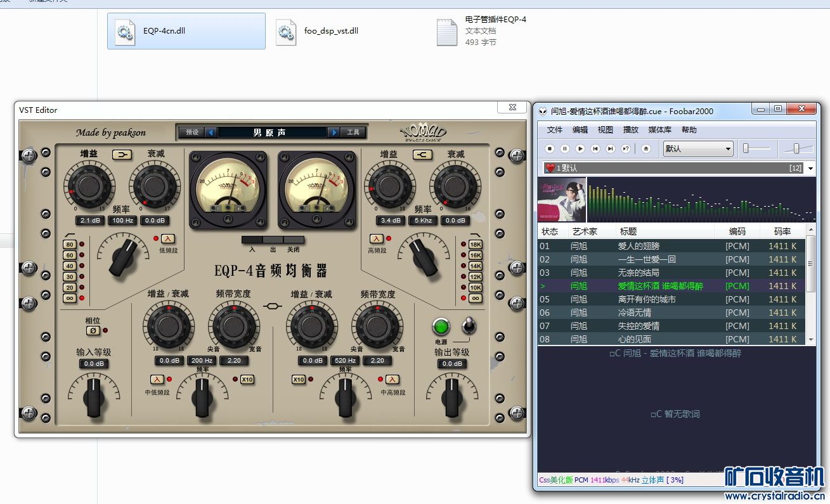
Task: Toggle the phase invert Ø button
Action: [93, 330]
